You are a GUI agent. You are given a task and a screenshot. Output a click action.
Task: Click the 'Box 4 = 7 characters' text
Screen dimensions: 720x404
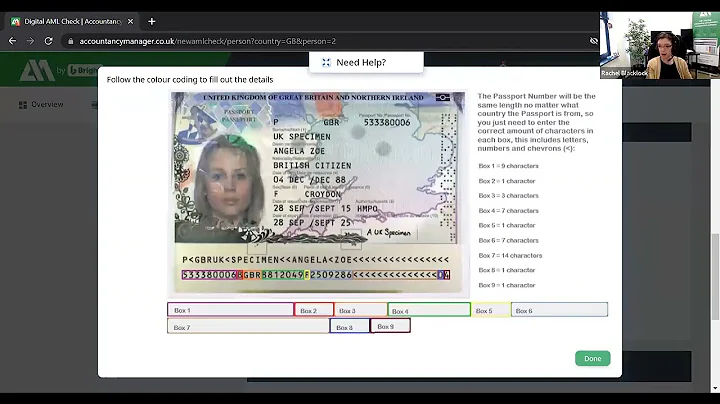tap(508, 211)
